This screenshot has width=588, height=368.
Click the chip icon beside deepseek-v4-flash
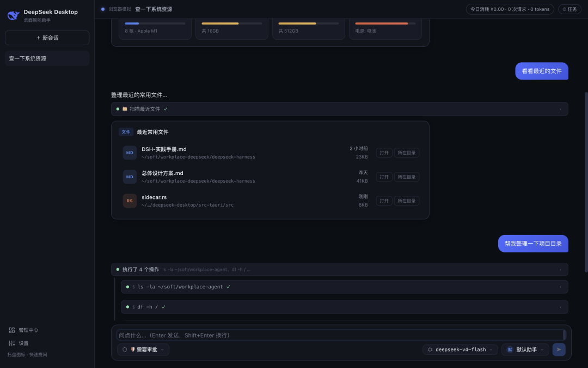[x=430, y=349]
